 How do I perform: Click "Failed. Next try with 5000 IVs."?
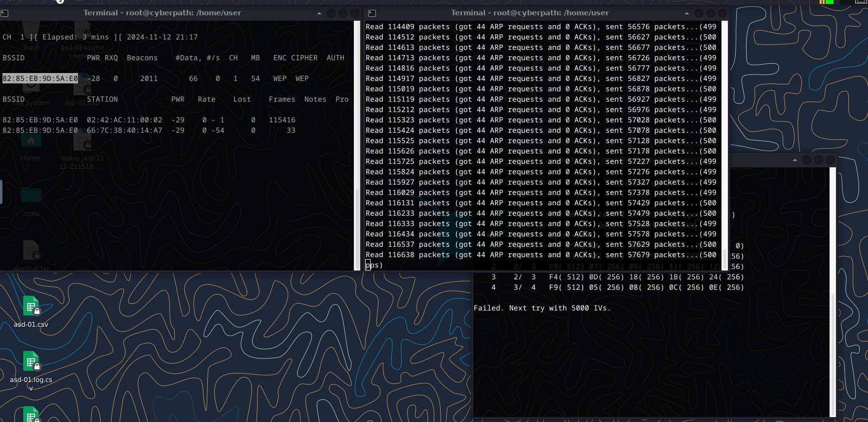[x=542, y=308]
